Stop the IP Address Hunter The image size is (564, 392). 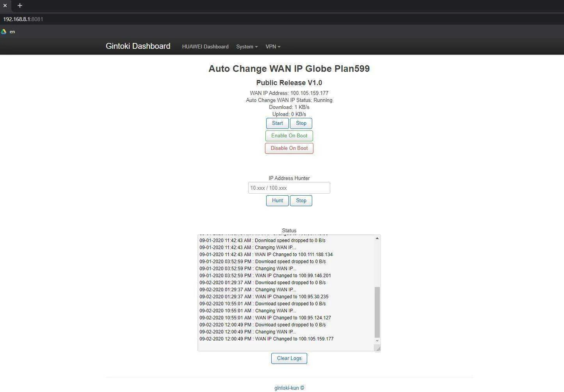301,201
